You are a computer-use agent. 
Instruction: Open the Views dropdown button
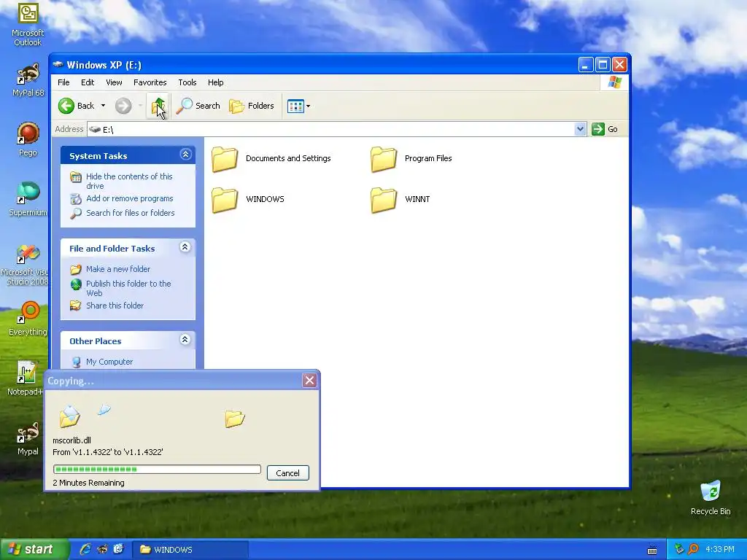pyautogui.click(x=298, y=106)
